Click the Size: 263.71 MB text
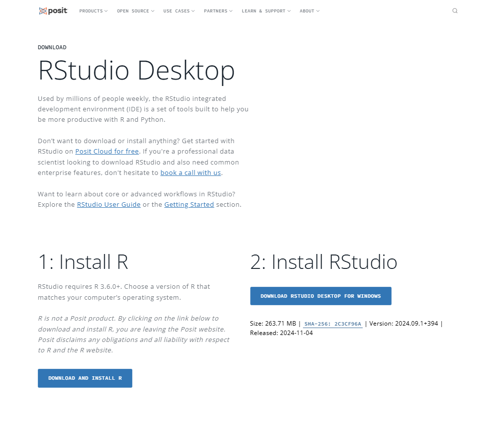504x424 pixels. (x=273, y=324)
